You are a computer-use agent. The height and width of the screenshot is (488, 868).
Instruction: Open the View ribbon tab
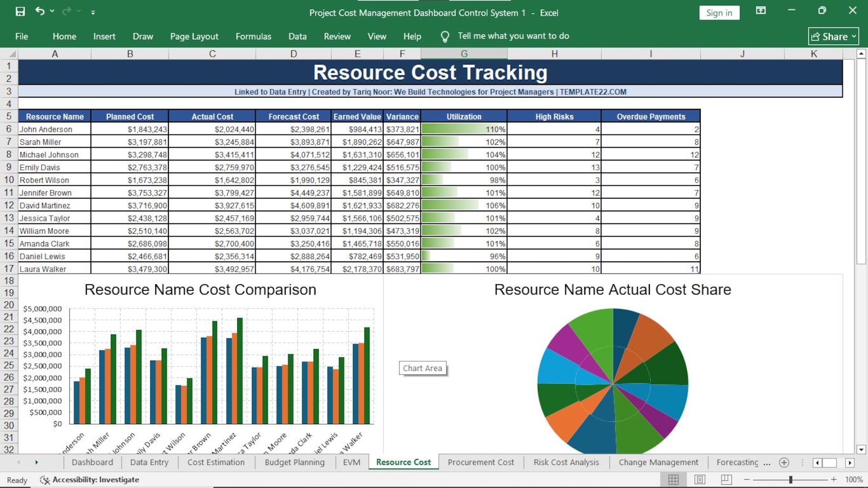[377, 36]
